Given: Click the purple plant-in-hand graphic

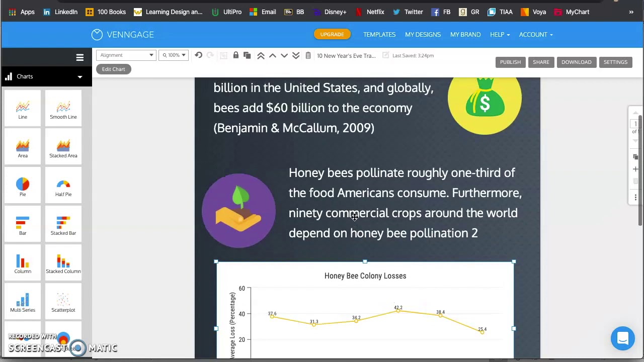Looking at the screenshot, I should (238, 211).
